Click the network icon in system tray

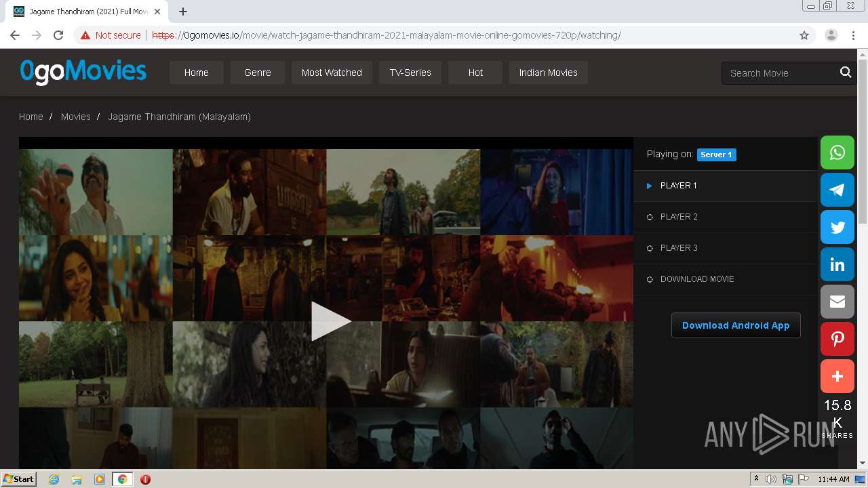(787, 479)
